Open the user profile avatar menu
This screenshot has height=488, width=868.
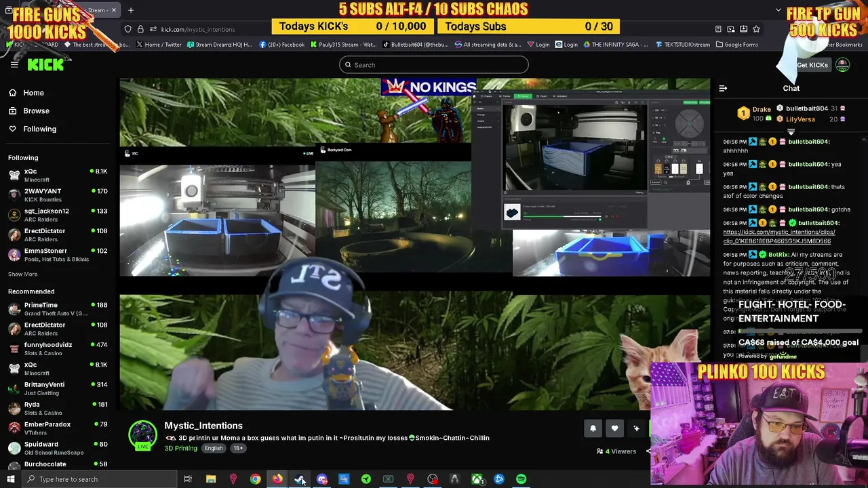click(842, 65)
